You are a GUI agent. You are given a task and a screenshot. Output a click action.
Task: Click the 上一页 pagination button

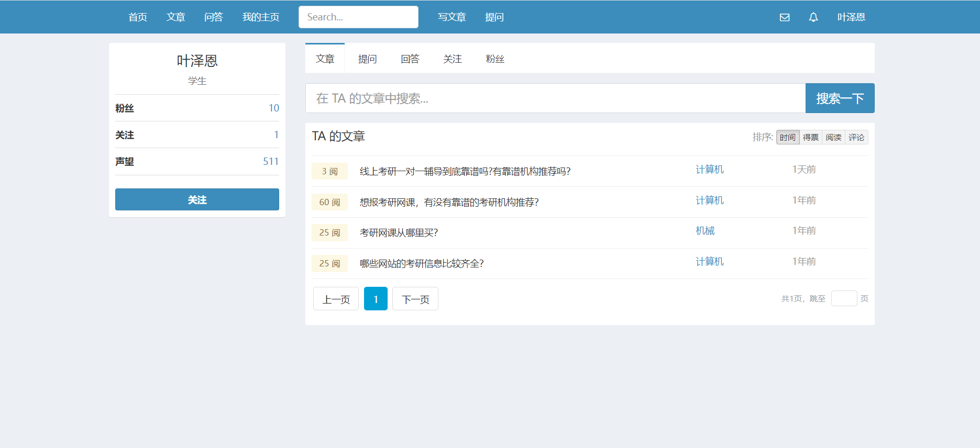(x=336, y=299)
